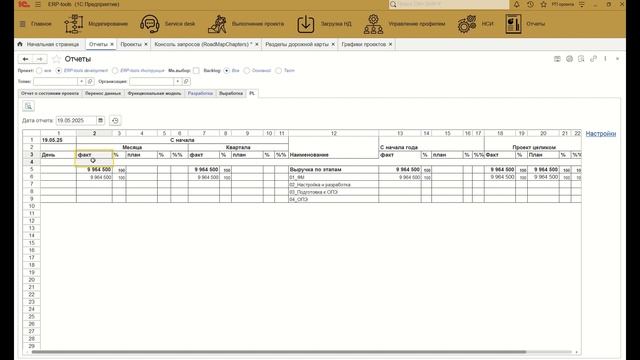Viewport: 640px width, 360px height.
Task: Click the round icon in form toolbar
Action: [569, 59]
